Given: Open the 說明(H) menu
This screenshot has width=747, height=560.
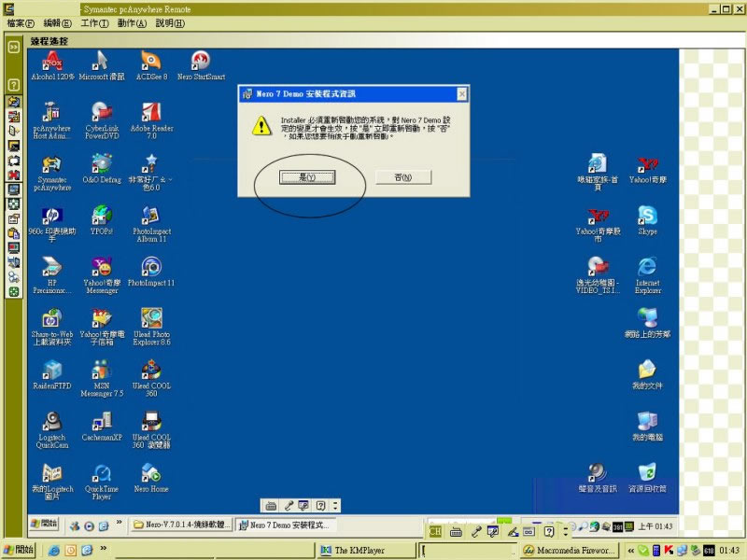Looking at the screenshot, I should click(170, 23).
